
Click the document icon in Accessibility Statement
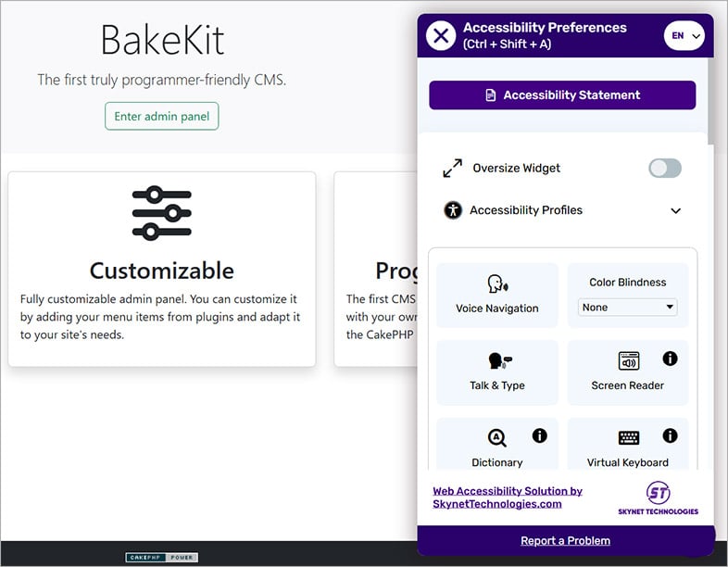click(490, 95)
